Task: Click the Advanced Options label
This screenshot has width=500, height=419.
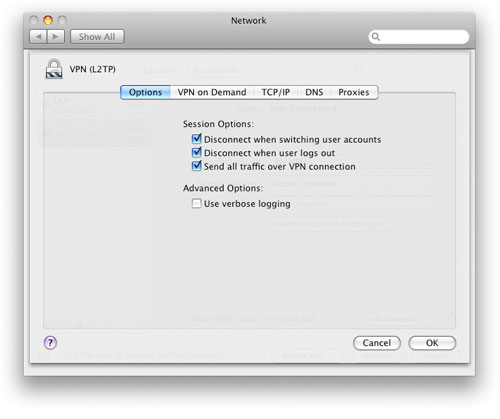Action: (x=223, y=188)
